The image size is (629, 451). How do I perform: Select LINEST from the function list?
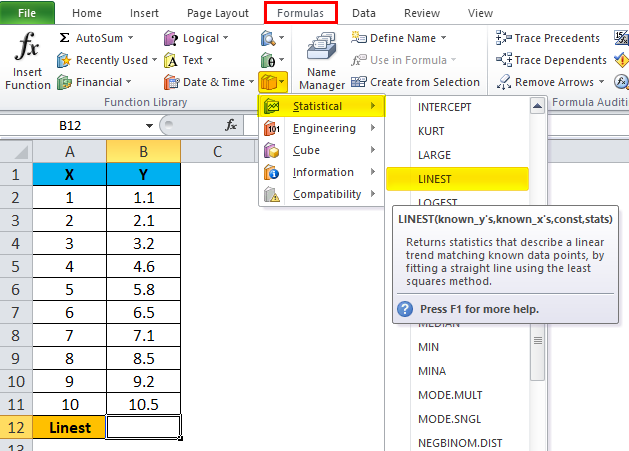point(457,179)
